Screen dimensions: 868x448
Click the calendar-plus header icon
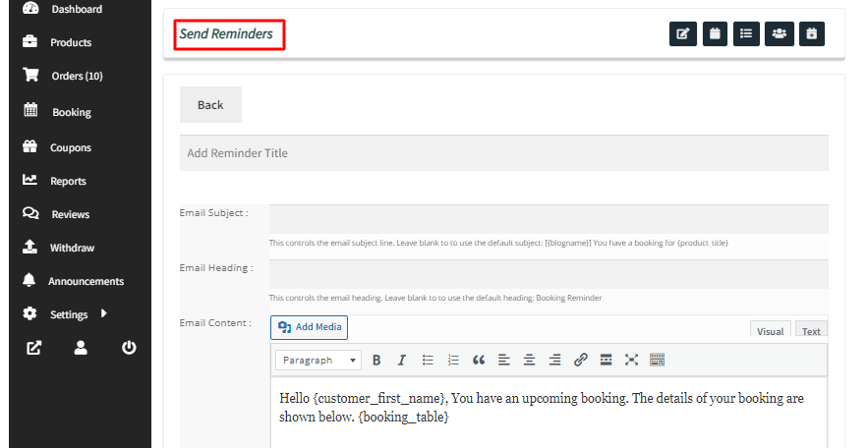coord(812,33)
